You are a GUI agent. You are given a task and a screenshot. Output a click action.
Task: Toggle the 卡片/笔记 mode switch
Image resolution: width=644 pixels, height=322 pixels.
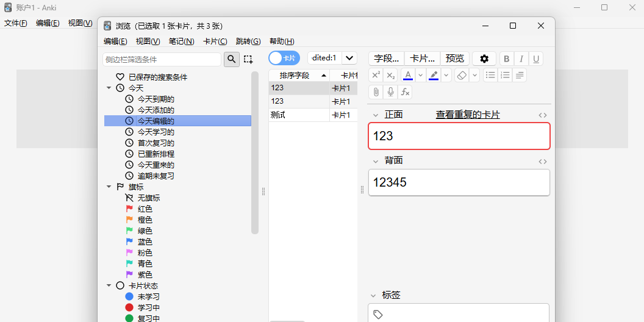(x=284, y=58)
